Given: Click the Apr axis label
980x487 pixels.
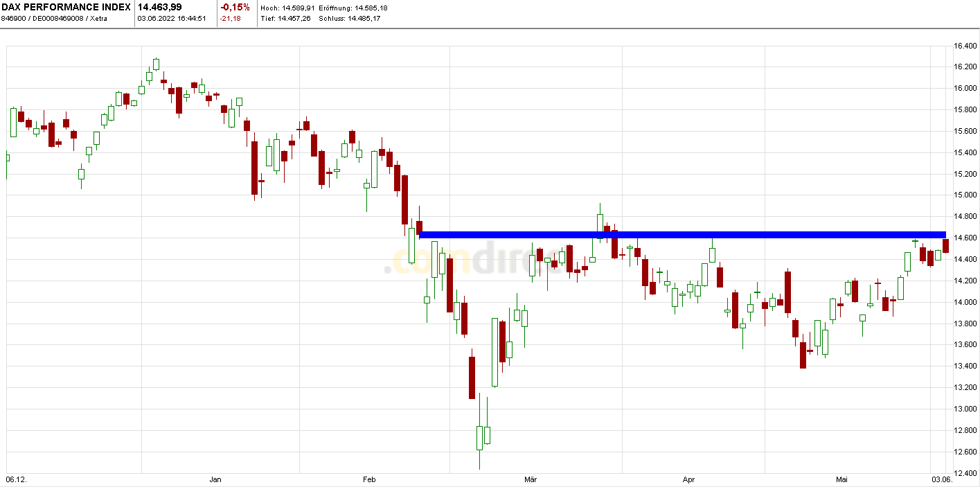Looking at the screenshot, I should (690, 479).
